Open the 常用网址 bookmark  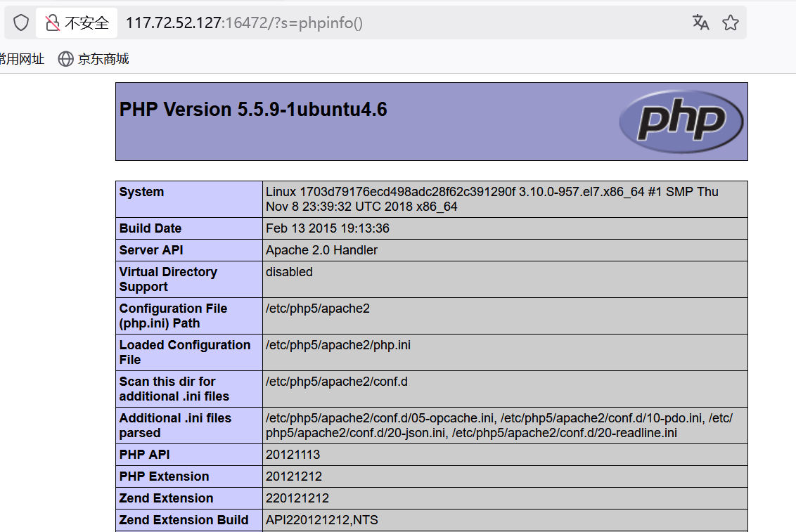coord(23,59)
